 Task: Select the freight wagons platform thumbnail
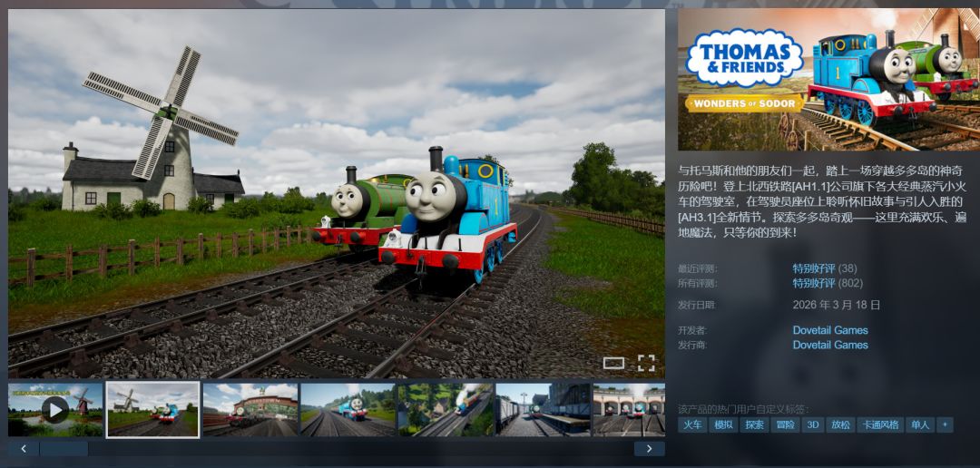[544, 410]
